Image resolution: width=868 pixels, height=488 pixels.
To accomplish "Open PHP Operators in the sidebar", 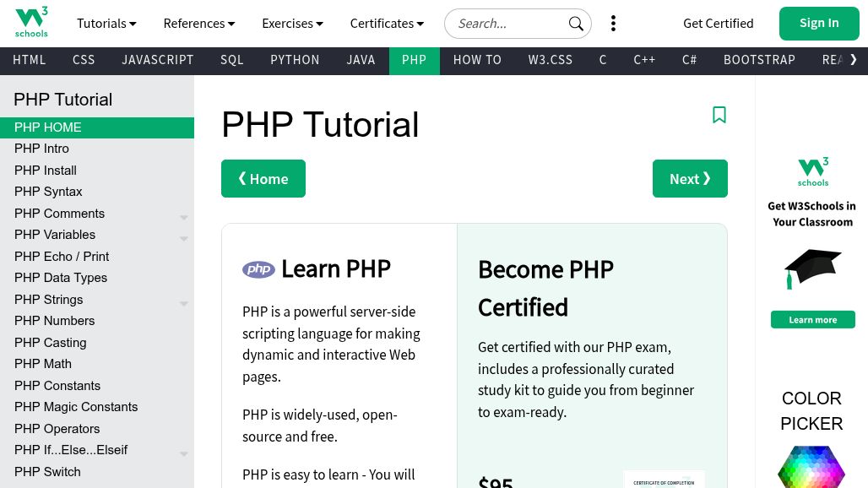I will click(97, 429).
